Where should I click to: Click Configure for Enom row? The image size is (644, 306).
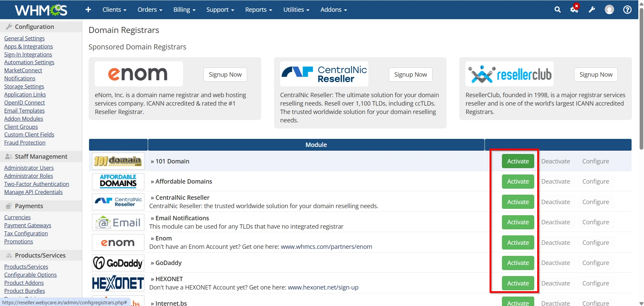pyautogui.click(x=596, y=242)
